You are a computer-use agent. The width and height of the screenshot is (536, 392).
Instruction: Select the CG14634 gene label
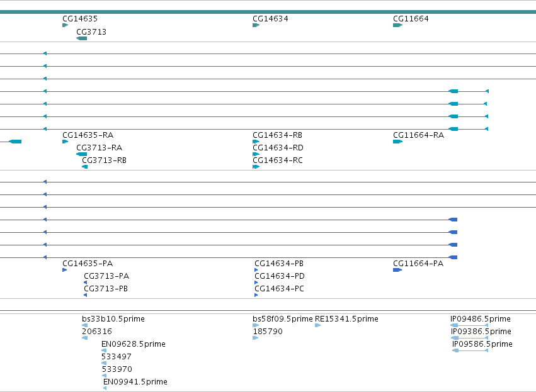[x=270, y=19]
